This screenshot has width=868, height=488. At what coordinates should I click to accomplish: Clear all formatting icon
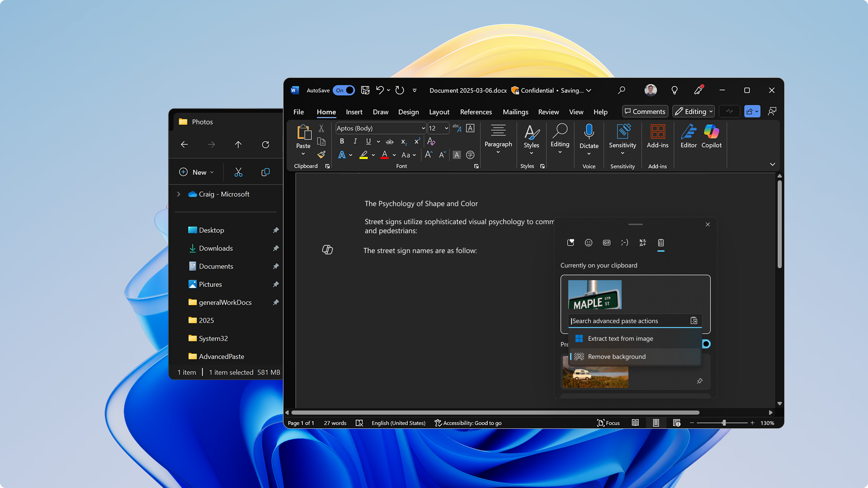pyautogui.click(x=431, y=141)
